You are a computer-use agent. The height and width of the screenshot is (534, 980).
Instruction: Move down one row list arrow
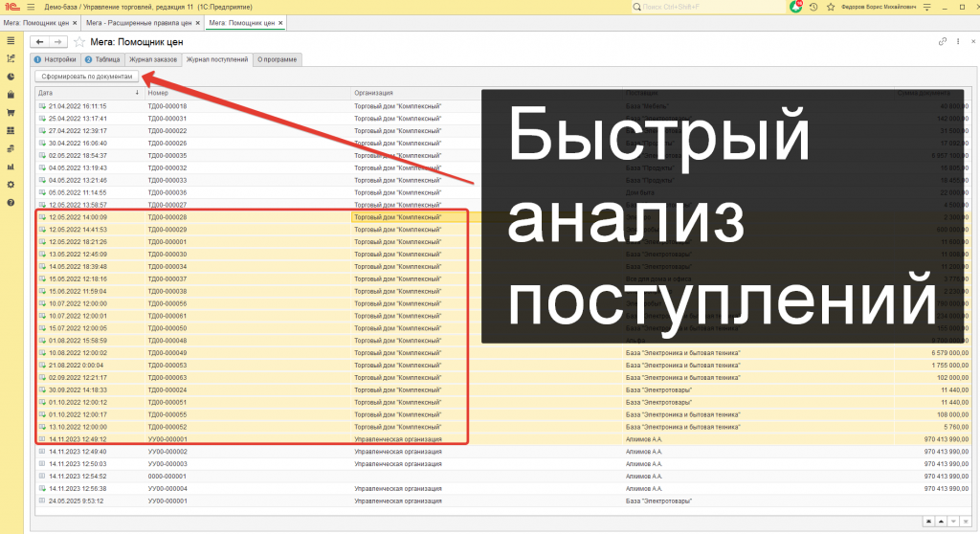tap(954, 522)
